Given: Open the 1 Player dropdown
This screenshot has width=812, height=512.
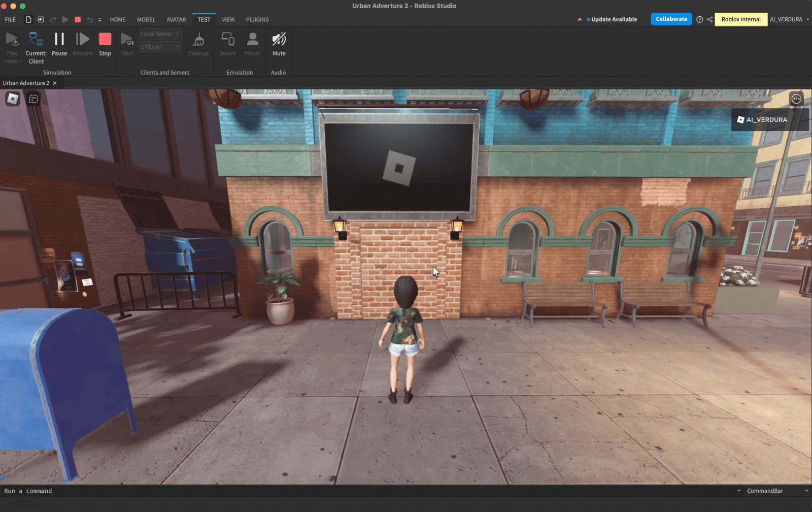Looking at the screenshot, I should coord(160,47).
